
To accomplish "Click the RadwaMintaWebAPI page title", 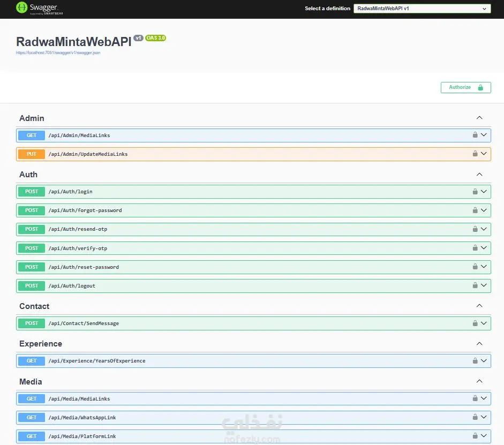I will (x=73, y=42).
